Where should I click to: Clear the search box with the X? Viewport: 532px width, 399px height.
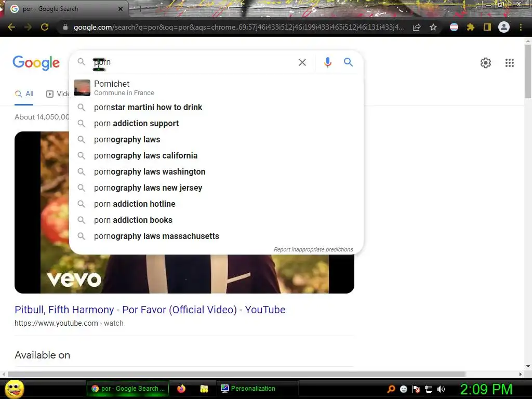(302, 62)
